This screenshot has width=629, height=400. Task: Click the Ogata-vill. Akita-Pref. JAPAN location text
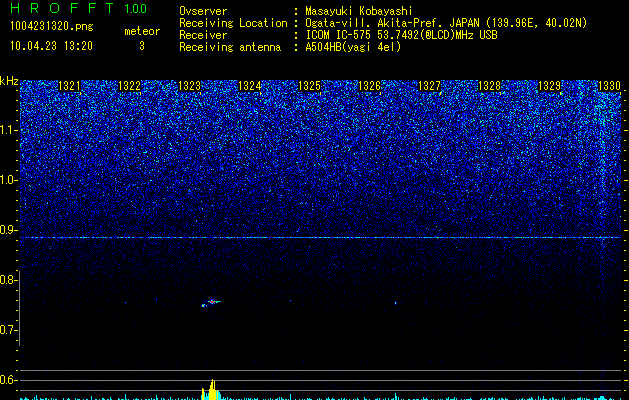[x=446, y=23]
